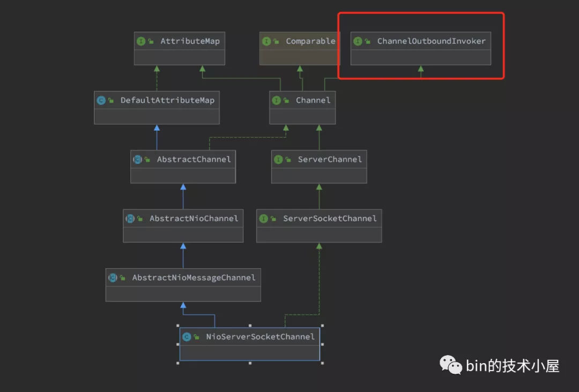This screenshot has width=579, height=392.
Task: Click the abstract class icon of AbstractNioChannel
Action: point(130,218)
